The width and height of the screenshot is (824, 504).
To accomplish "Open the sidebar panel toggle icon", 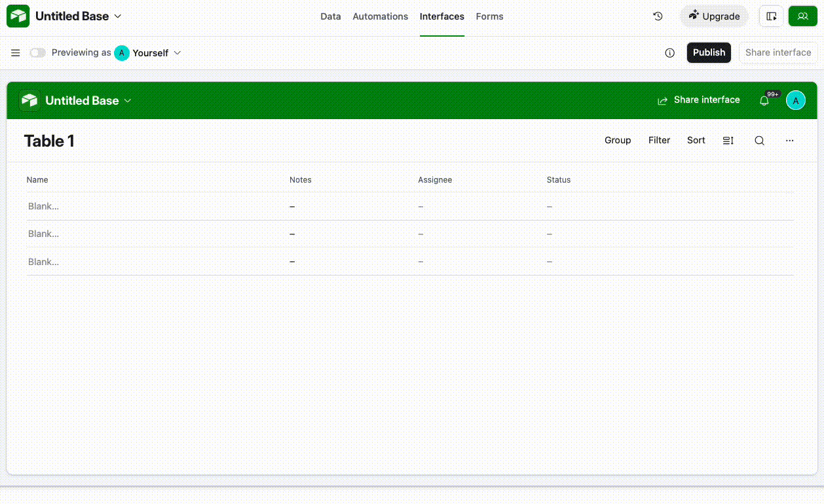I will tap(771, 16).
